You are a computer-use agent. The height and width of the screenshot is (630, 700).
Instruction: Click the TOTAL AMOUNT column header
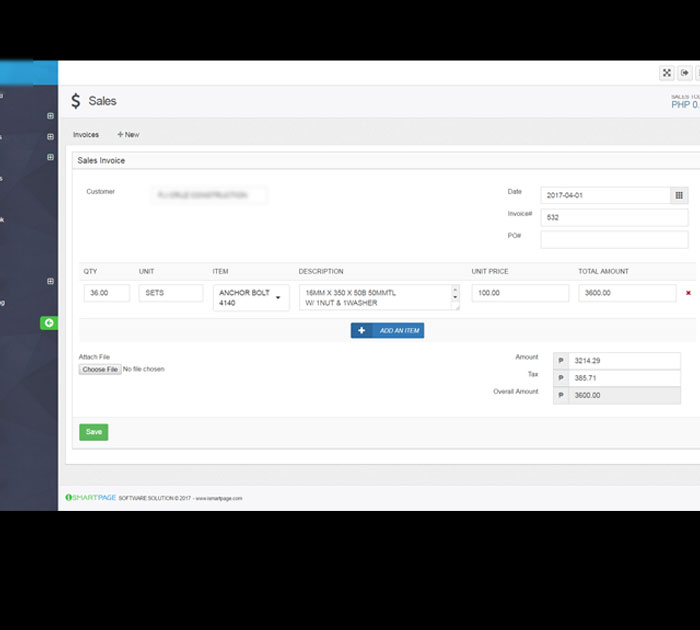point(603,271)
